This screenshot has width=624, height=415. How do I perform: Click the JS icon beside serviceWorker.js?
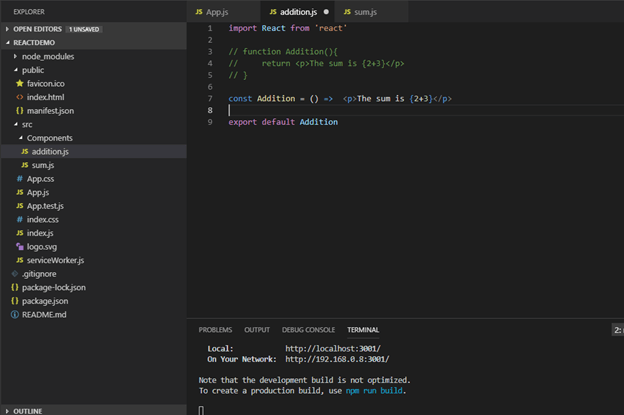click(x=20, y=260)
